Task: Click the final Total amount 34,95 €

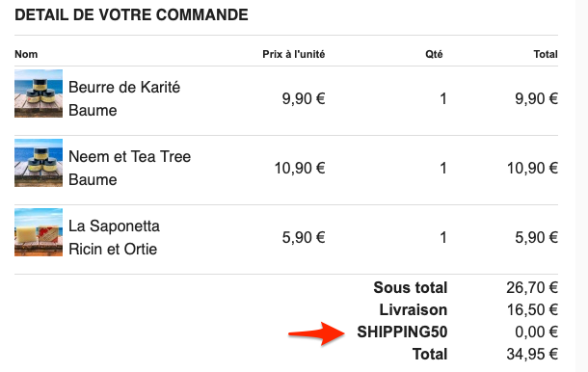Action: tap(532, 354)
